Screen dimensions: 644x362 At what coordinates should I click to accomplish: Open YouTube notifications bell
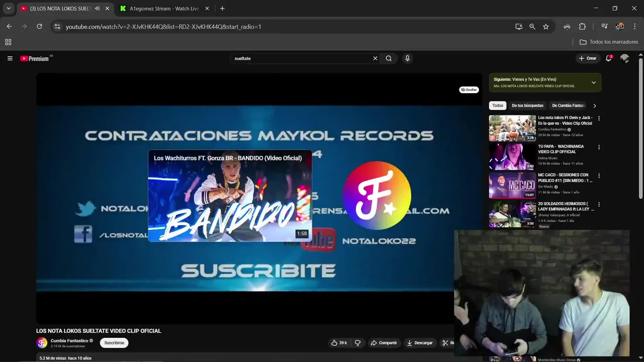[609, 58]
